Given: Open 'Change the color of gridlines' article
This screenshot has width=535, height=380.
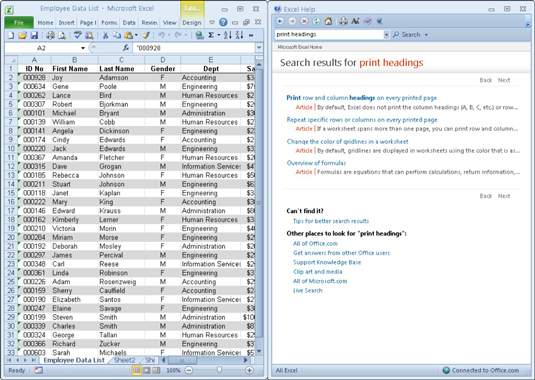Looking at the screenshot, I should click(x=347, y=142).
